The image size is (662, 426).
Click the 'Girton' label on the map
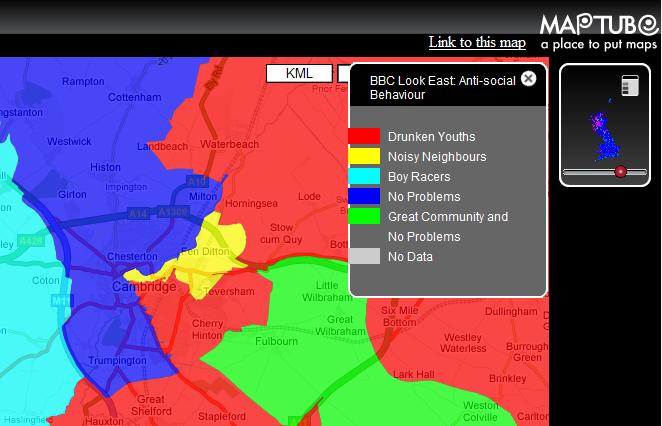tap(72, 195)
